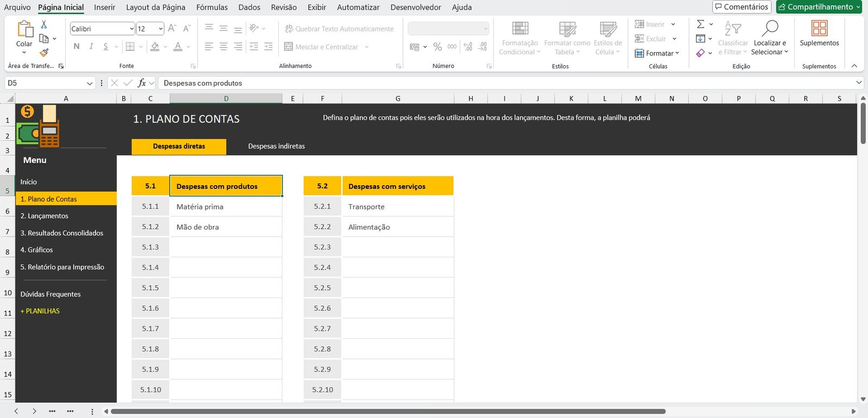Click the vertical scrollbar thumb

[863, 123]
